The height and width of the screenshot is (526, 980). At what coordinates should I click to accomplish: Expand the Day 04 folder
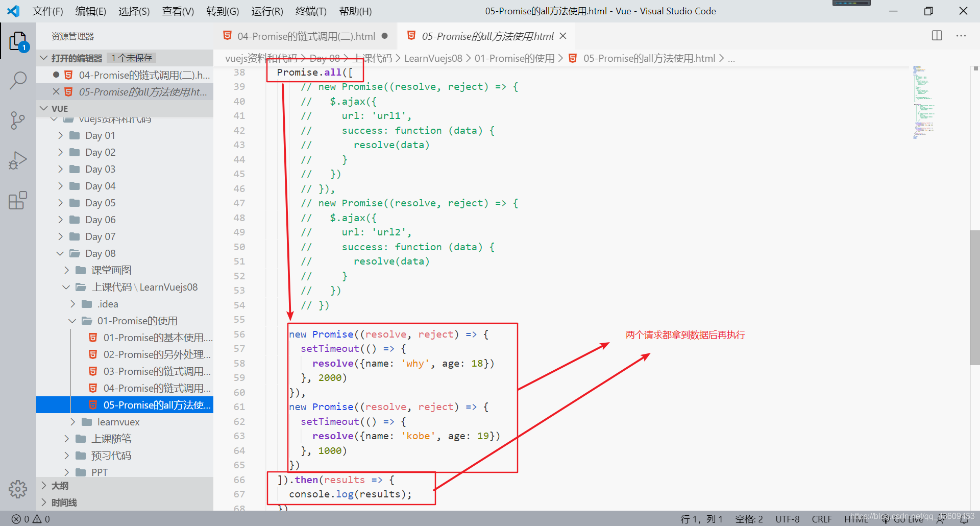(60, 186)
